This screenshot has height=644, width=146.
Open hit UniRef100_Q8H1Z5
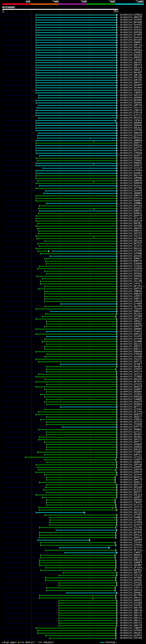131,17
